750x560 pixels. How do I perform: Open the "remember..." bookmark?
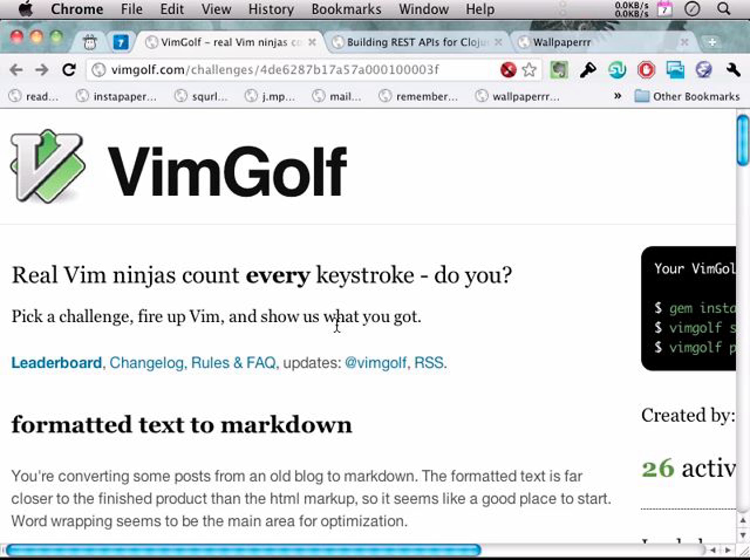click(418, 97)
